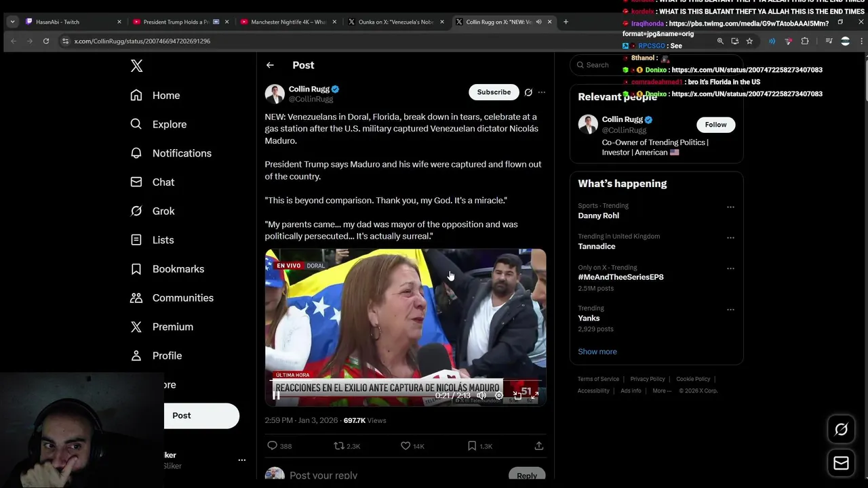Open more options for Danny Rohl trend
This screenshot has height=488, width=868.
tap(730, 207)
